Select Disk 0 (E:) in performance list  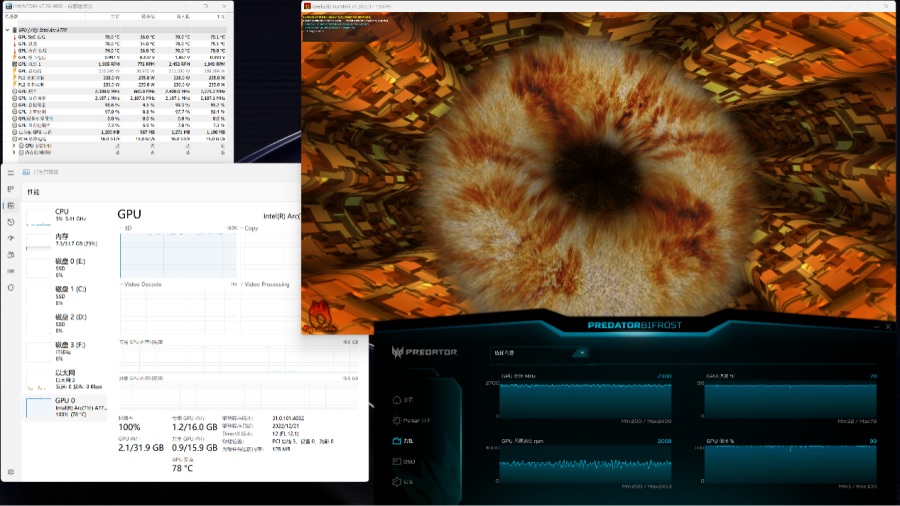(65, 268)
